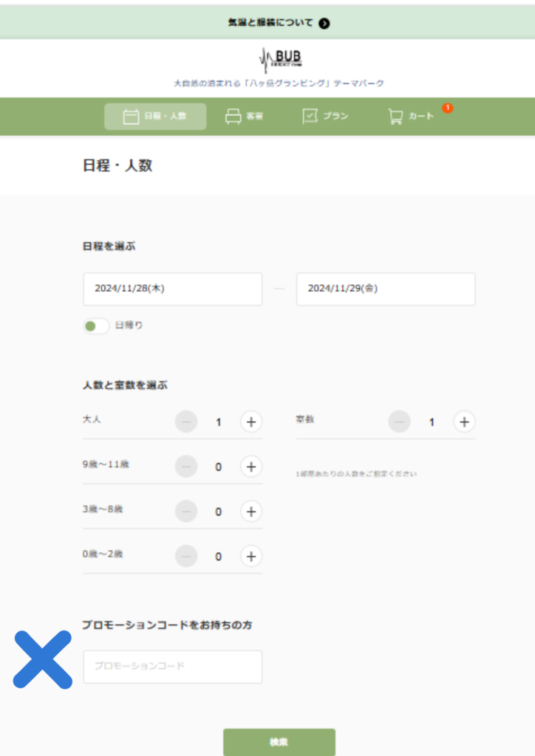Add a 3歳〜8歳 child with plus
Image resolution: width=535 pixels, height=756 pixels.
251,511
